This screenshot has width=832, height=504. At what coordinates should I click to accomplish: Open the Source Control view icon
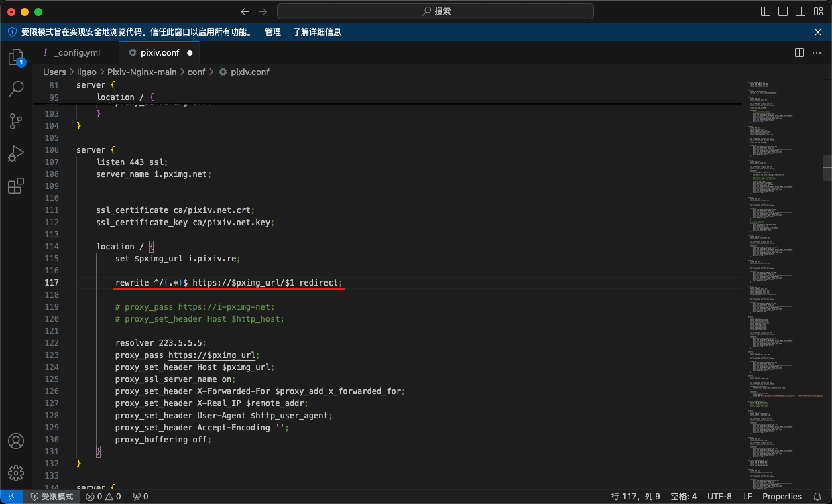(x=16, y=121)
